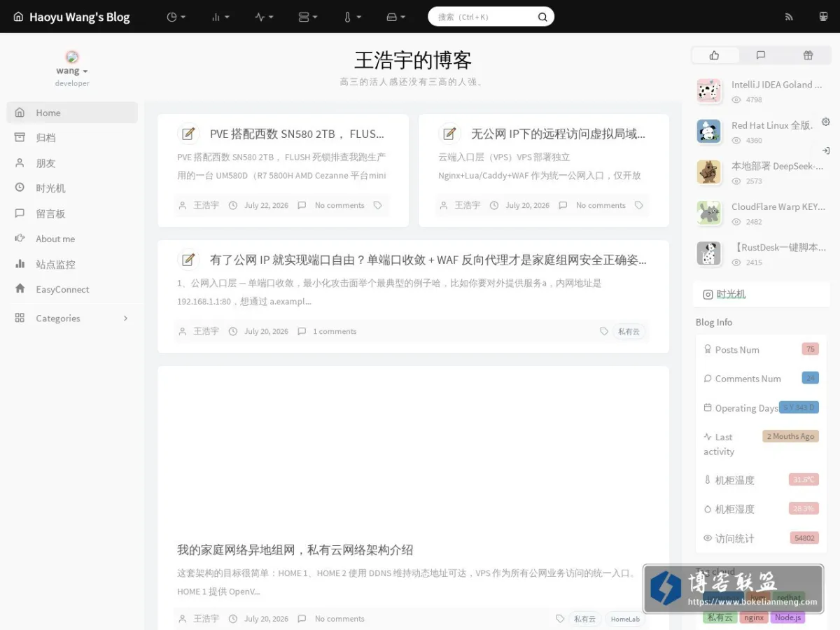This screenshot has width=840, height=630.
Task: Click the 时光机 widget in right sidebar
Action: [x=762, y=294]
